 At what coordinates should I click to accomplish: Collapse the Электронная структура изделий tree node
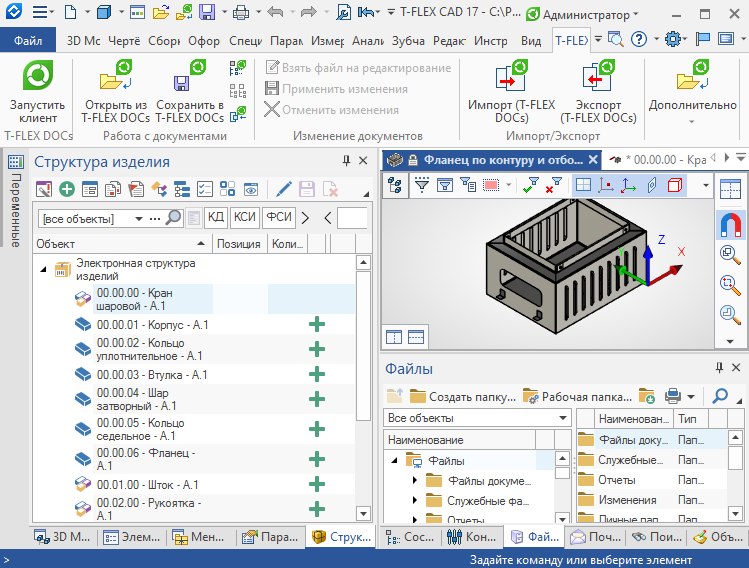(x=44, y=269)
